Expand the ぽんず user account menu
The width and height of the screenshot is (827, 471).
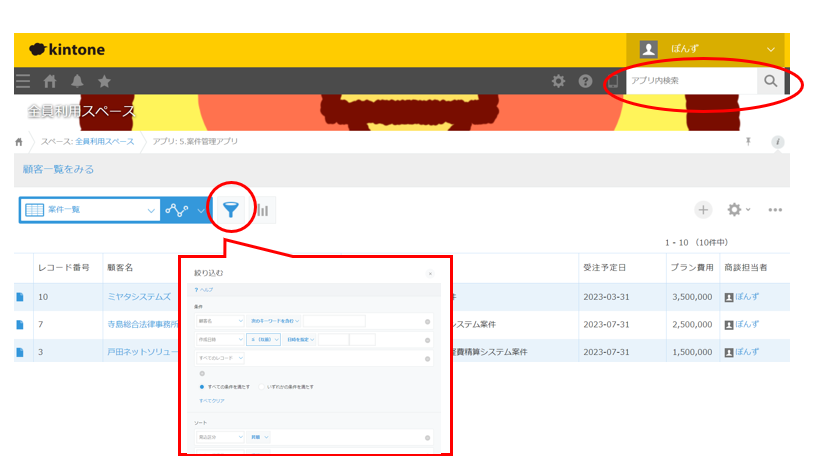(770, 48)
